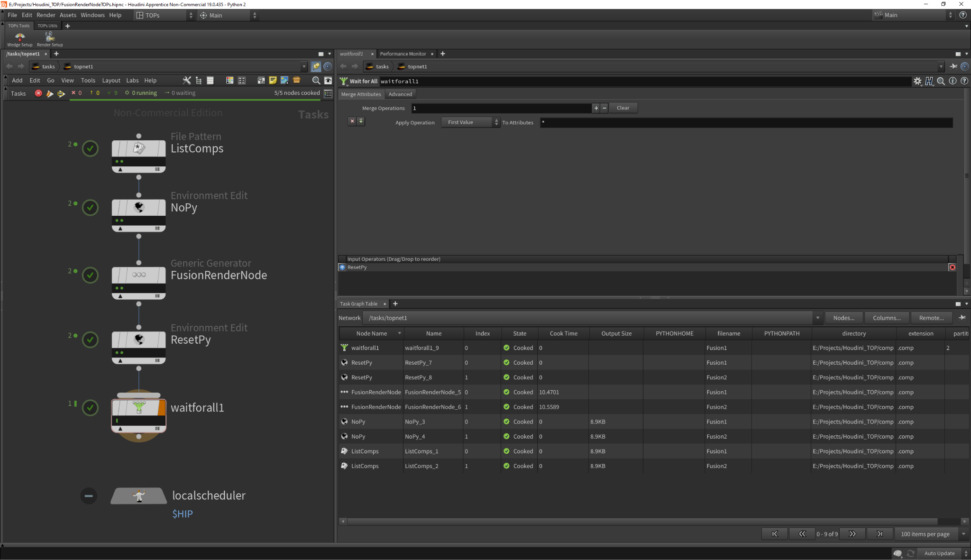Click the layout grid icon in network toolbar
The width and height of the screenshot is (971, 560).
[242, 81]
